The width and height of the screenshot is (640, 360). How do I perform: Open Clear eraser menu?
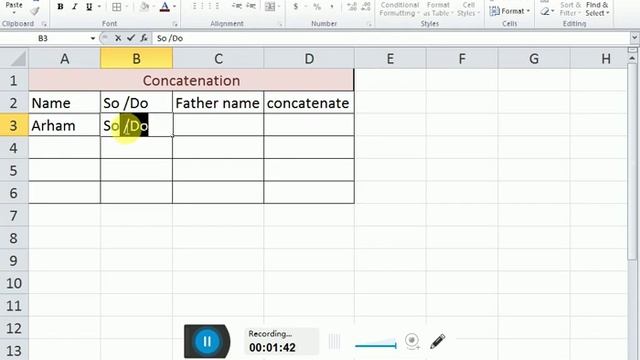[x=547, y=11]
